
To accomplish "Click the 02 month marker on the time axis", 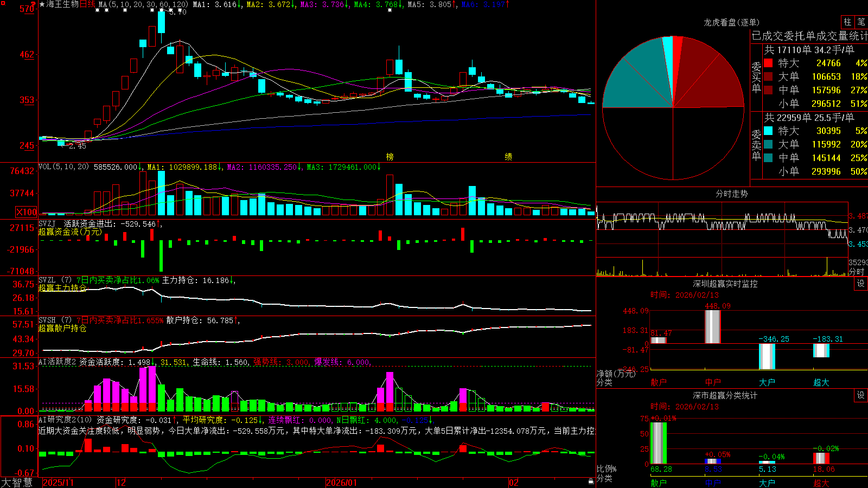I will point(514,483).
